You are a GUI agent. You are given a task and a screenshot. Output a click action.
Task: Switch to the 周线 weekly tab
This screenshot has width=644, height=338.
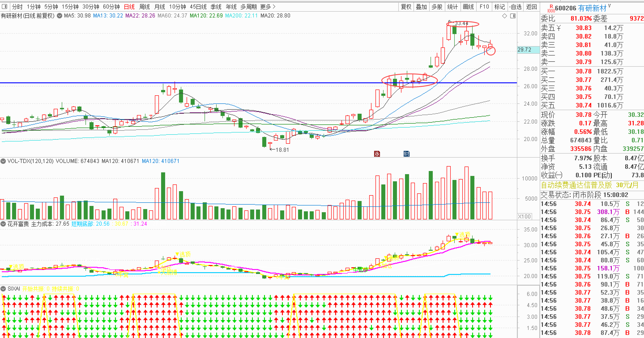tap(144, 7)
